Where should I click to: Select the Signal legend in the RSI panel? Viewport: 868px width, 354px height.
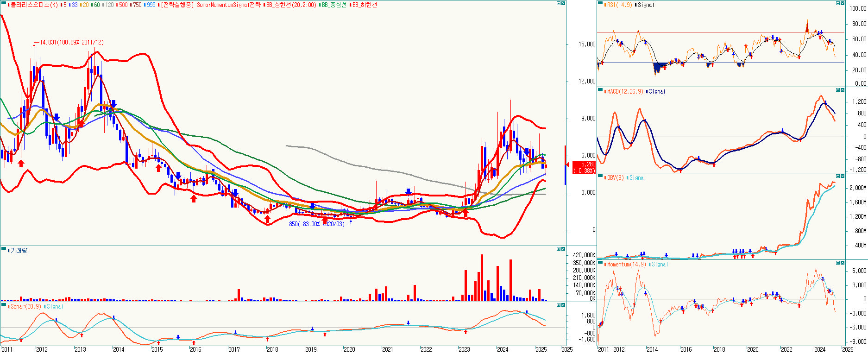(646, 5)
